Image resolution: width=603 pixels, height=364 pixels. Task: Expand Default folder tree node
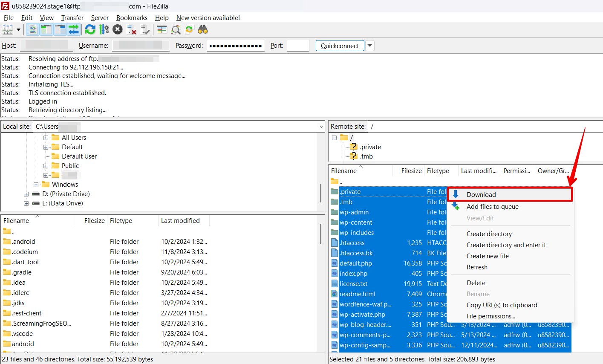[46, 147]
